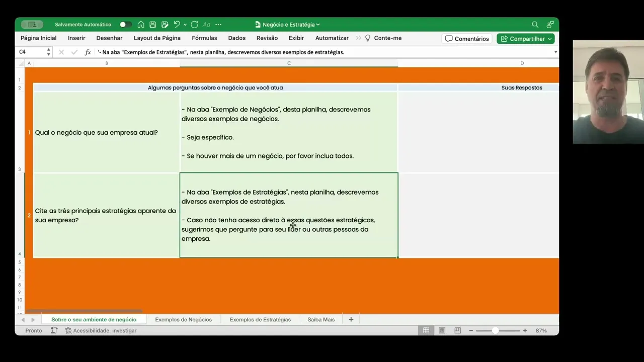This screenshot has height=362, width=644.
Task: Switch to Sobre o seu ambiente de negócio sheet
Action: tap(94, 319)
